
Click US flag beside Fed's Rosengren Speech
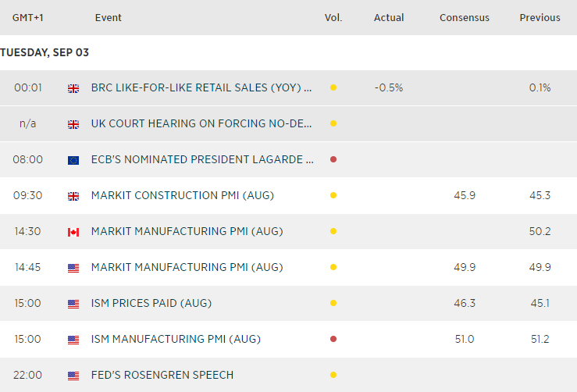[73, 376]
